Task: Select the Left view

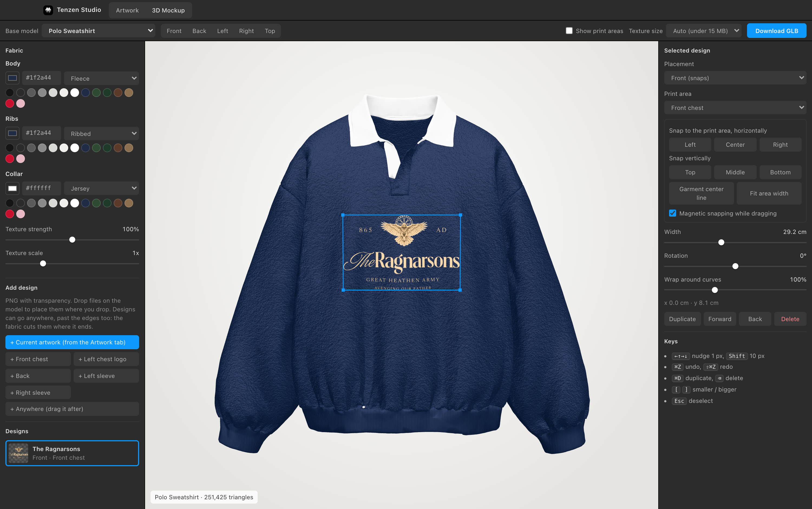Action: (x=222, y=31)
